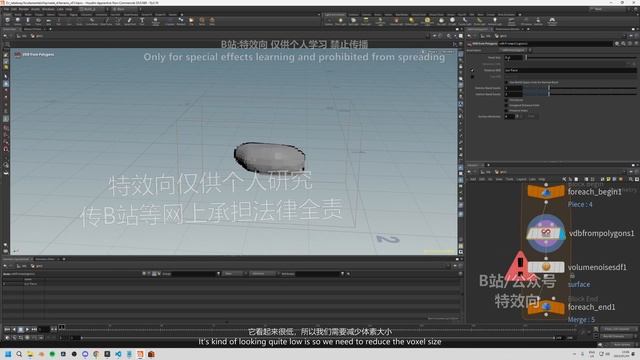Add an Environment Light from shelf

427,21
